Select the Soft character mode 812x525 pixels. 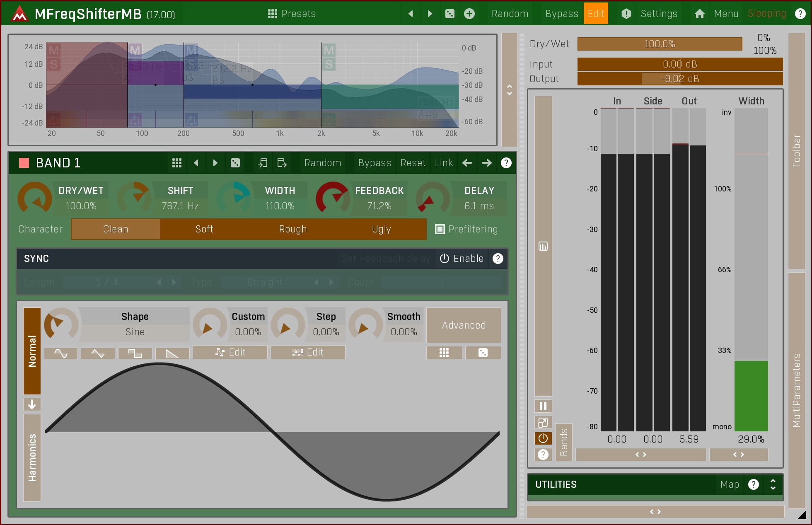pos(204,229)
